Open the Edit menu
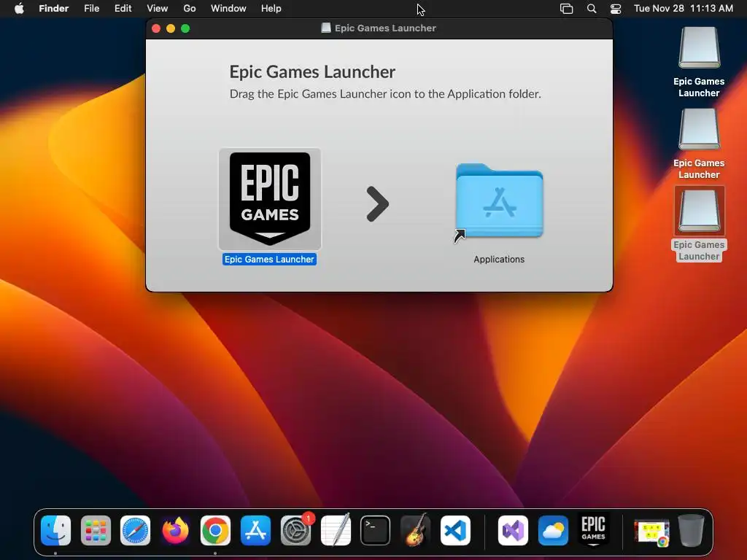This screenshot has width=747, height=560. tap(123, 9)
